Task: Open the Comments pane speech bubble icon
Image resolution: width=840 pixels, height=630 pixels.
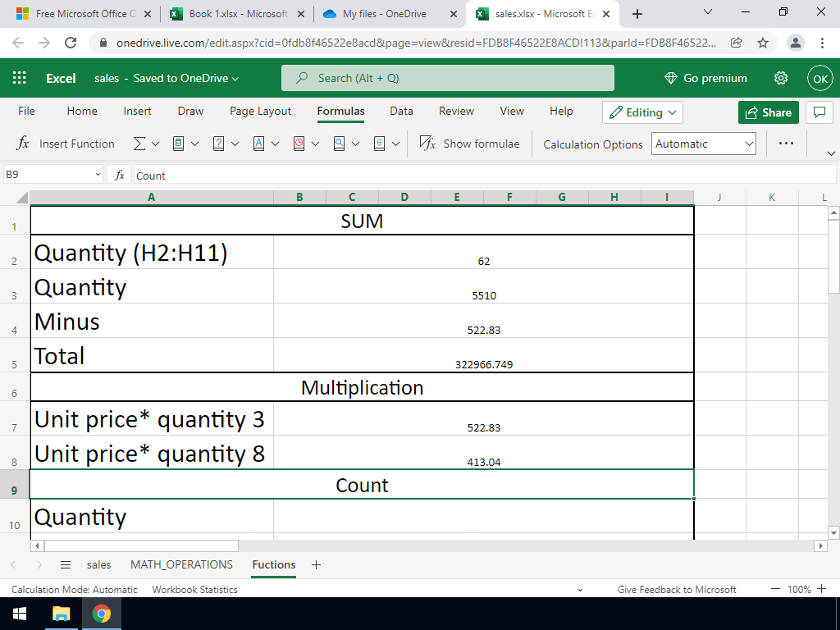Action: (x=818, y=112)
